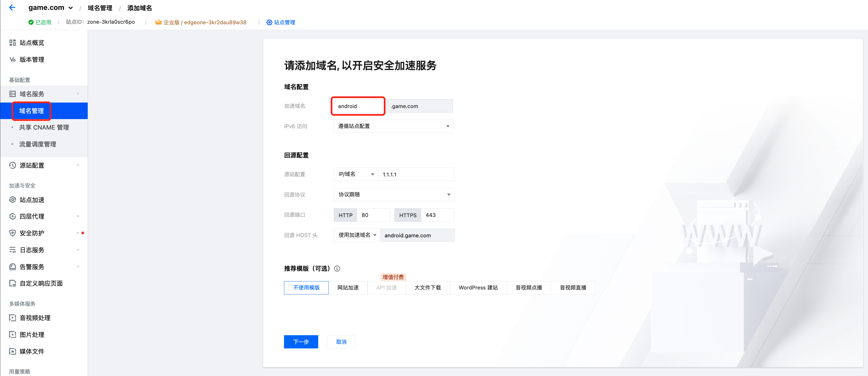Click the 自定义响应页面 icon
Viewport: 868px width, 376px height.
click(12, 283)
